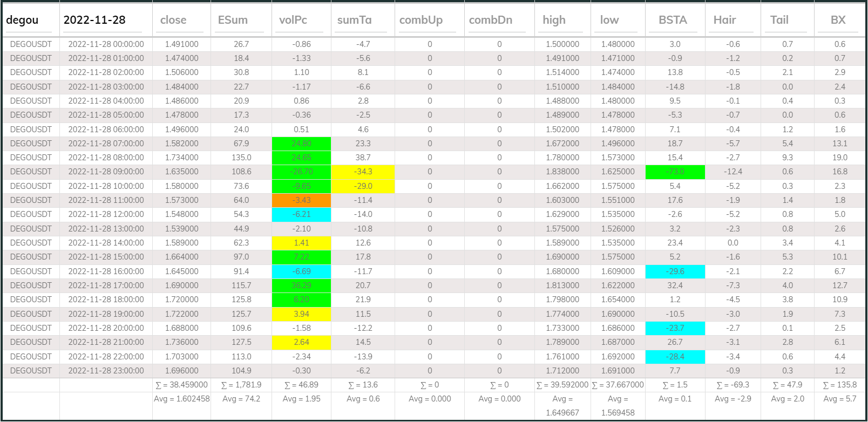Select the cyan BSTA cell -29.6
Screen dimensions: 868x422
(x=675, y=271)
